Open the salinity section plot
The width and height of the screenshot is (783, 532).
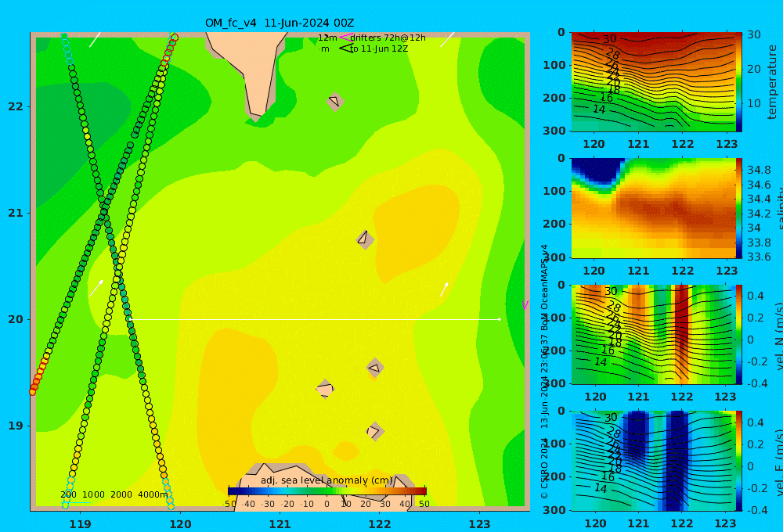click(x=654, y=208)
